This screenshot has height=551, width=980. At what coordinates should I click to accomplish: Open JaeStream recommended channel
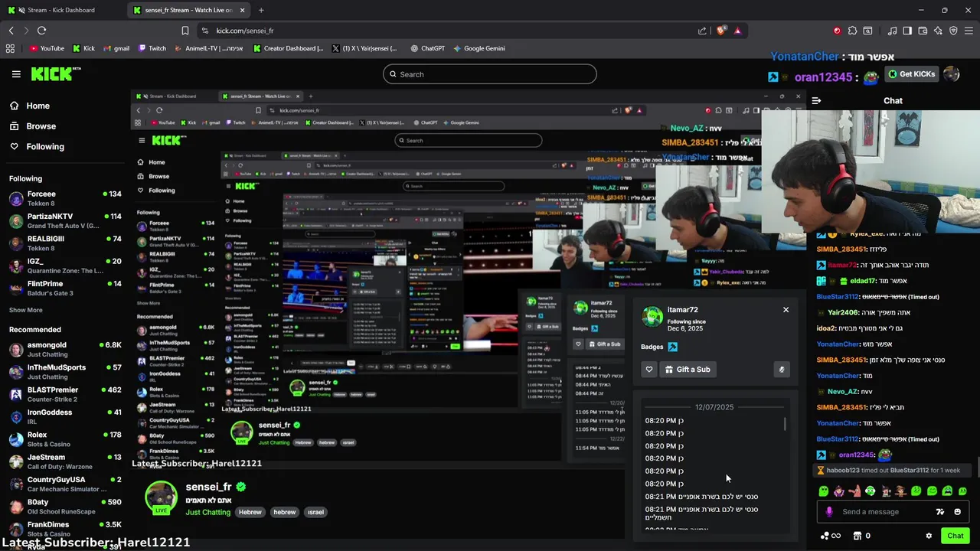(65, 461)
